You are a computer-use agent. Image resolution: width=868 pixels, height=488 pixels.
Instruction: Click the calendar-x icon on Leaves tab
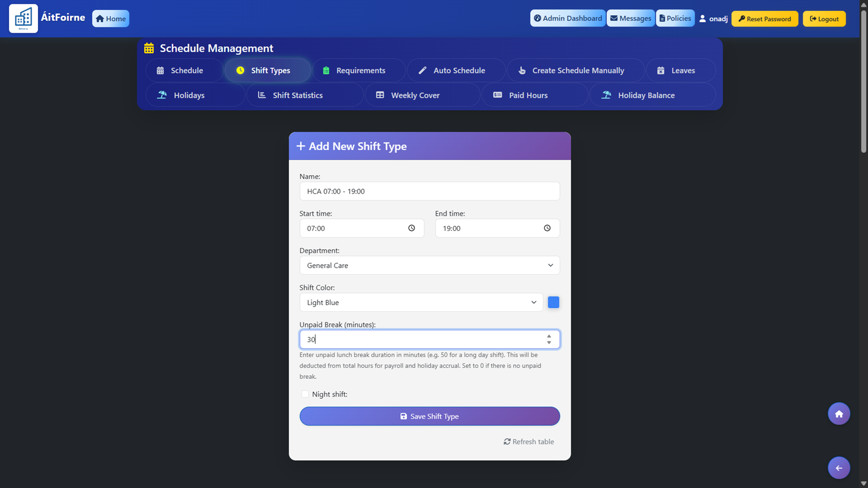pos(661,71)
